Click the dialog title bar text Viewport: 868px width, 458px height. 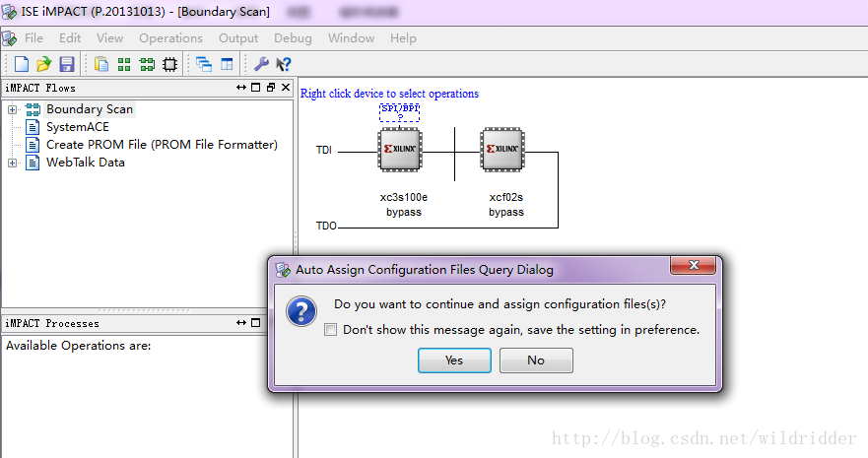[425, 270]
